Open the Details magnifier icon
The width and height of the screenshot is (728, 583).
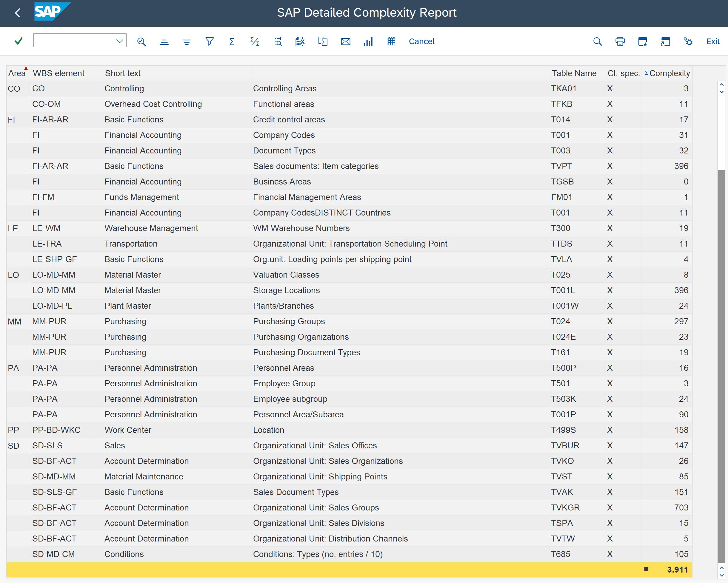[141, 41]
